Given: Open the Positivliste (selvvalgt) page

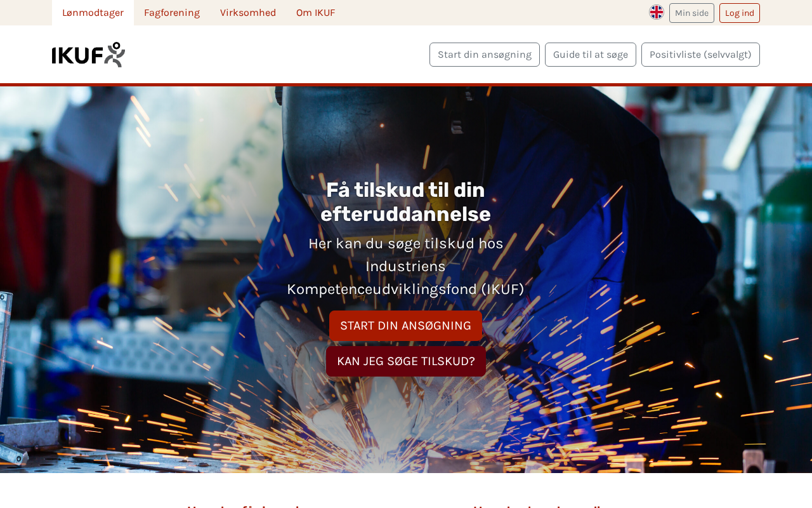Looking at the screenshot, I should [x=700, y=55].
